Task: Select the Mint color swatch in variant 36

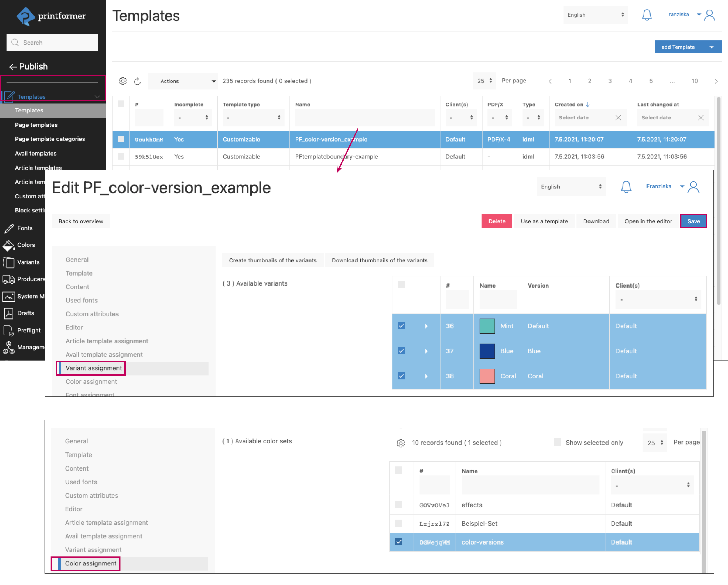Action: pos(486,325)
